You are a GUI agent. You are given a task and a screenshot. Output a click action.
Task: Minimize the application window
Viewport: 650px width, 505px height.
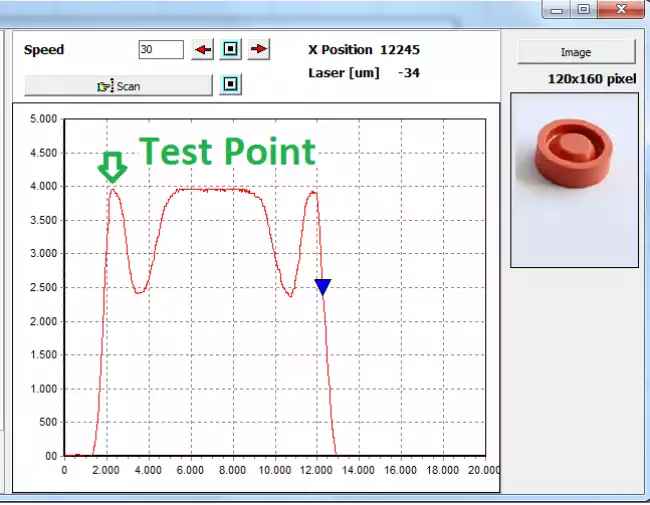pos(557,9)
